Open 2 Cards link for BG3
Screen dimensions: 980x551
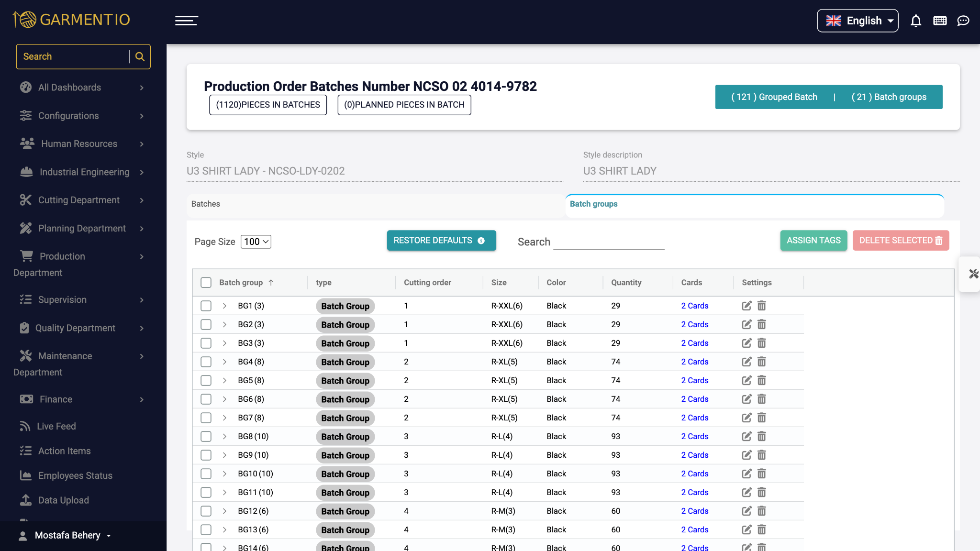coord(694,343)
